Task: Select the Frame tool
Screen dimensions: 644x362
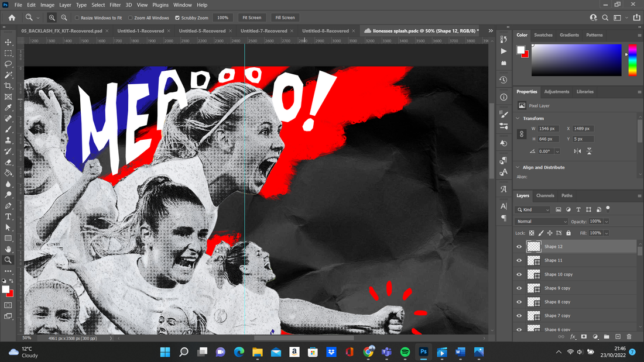Action: coord(8,97)
